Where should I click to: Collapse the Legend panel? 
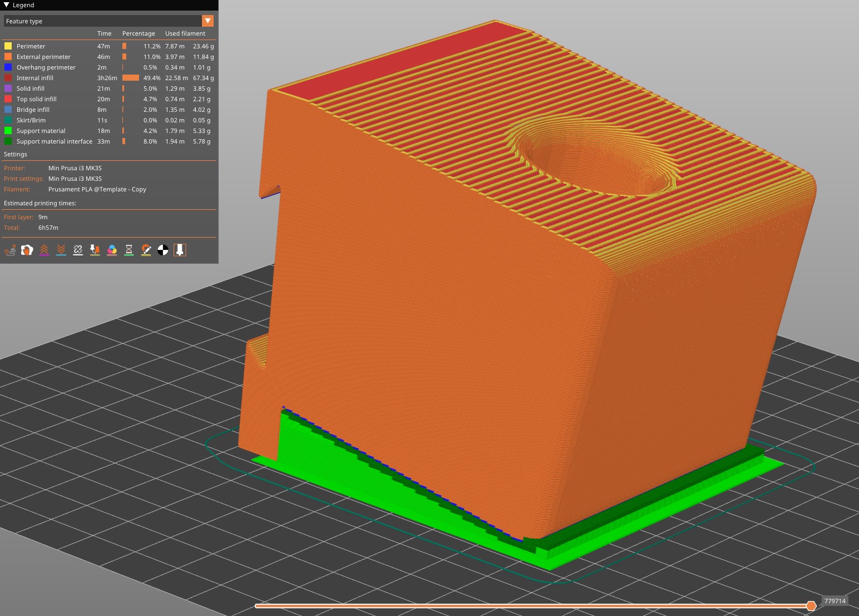coord(6,5)
